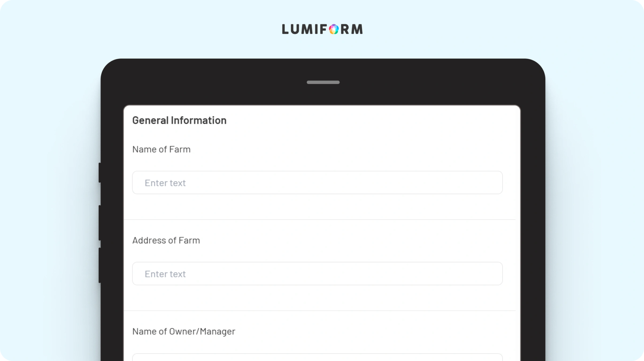This screenshot has height=361, width=644.
Task: Click the Name of Farm label
Action: tap(161, 149)
